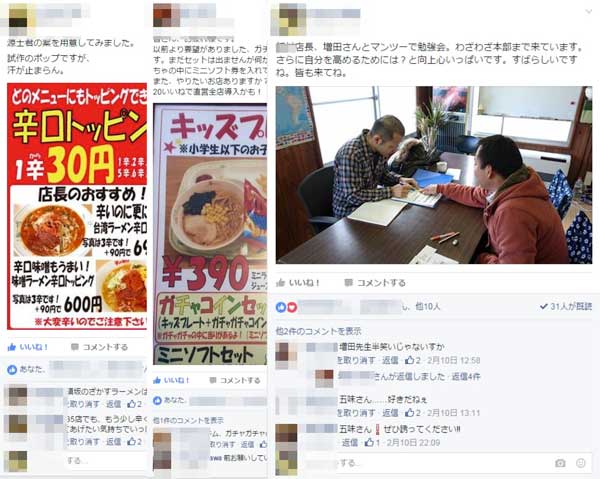The image size is (600, 479).
Task: Click the blue like reaction icon beside 他10人
Action: click(x=281, y=307)
